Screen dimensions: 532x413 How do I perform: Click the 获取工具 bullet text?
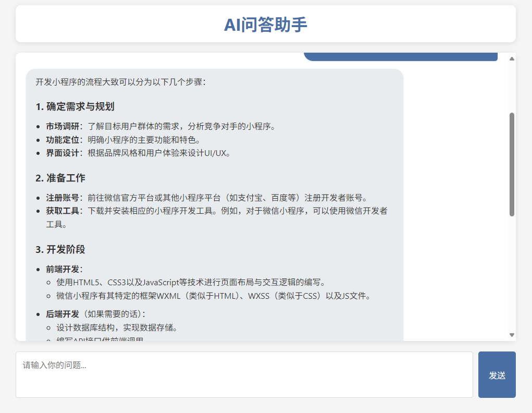point(217,217)
